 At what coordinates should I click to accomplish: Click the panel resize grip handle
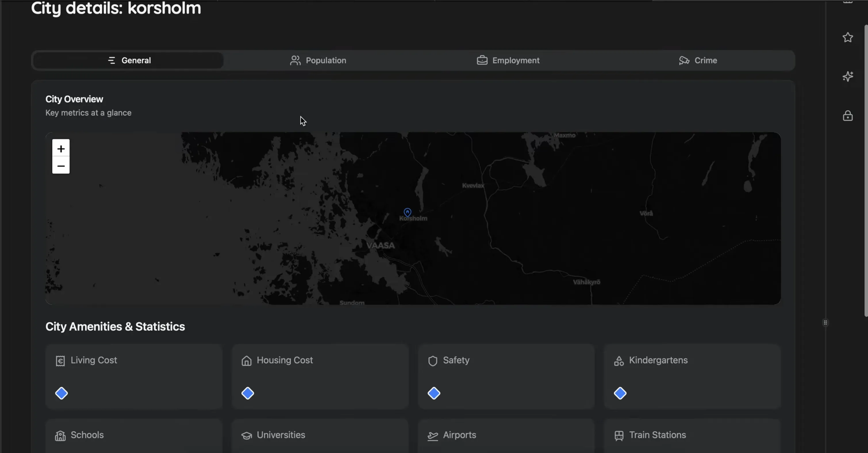pos(825,323)
